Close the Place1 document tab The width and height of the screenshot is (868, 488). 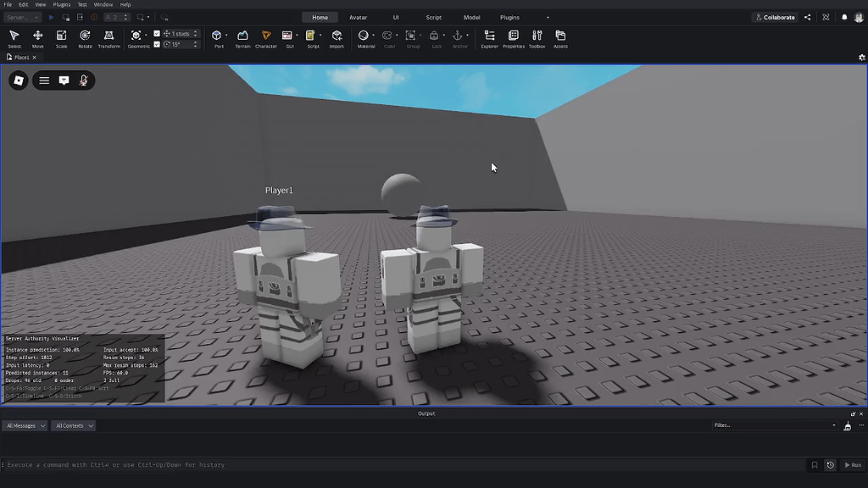click(x=34, y=57)
